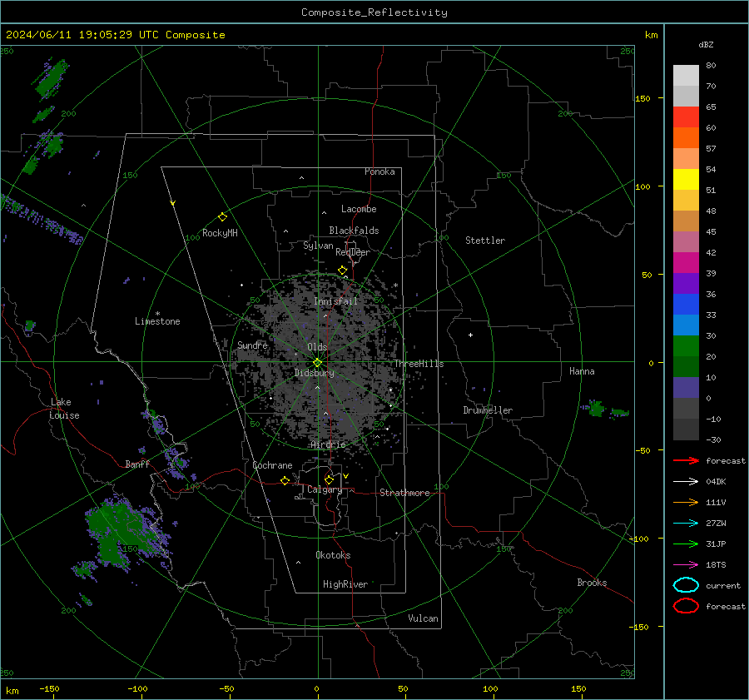Click the yellow diamond marker below Cochrane

click(x=285, y=480)
